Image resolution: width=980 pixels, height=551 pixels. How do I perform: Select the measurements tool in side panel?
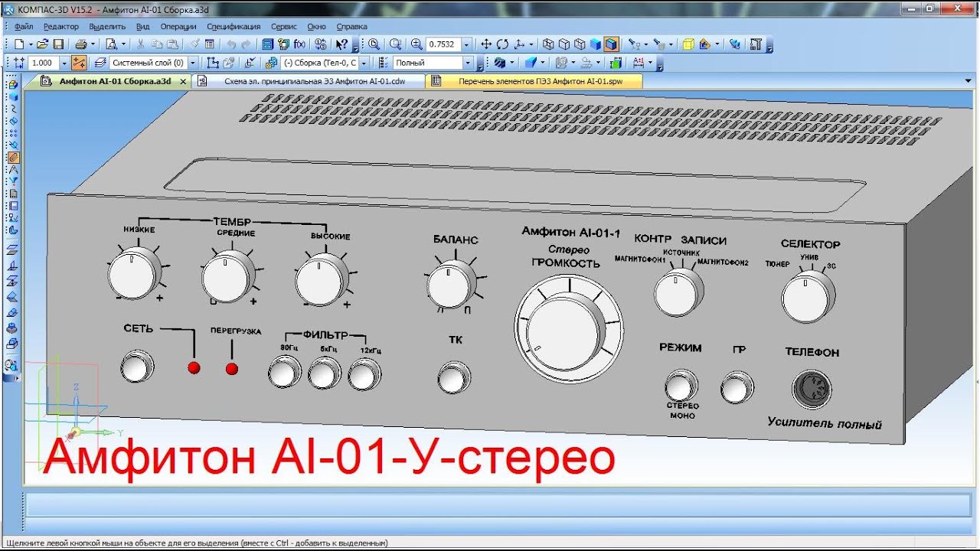pos(13,169)
